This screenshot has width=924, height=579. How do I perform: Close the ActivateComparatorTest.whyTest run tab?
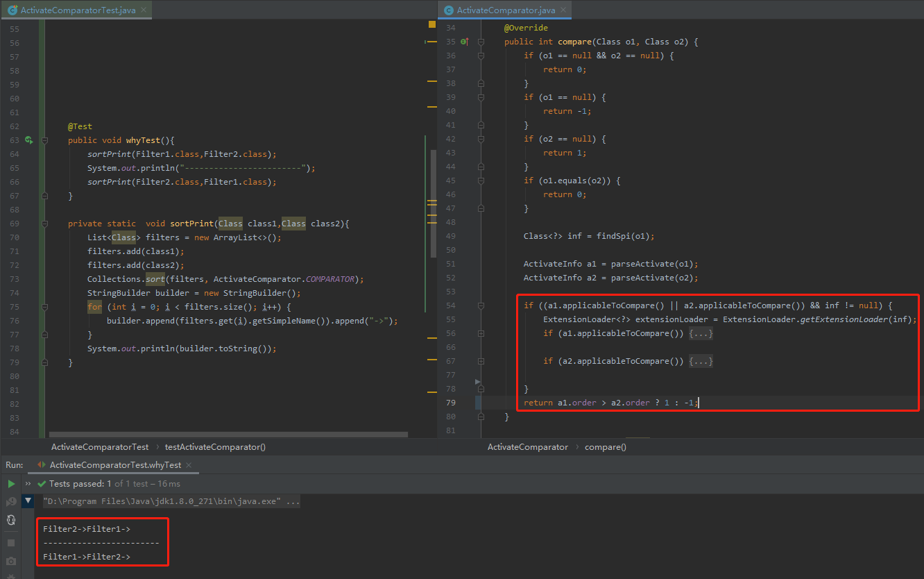[x=189, y=465]
